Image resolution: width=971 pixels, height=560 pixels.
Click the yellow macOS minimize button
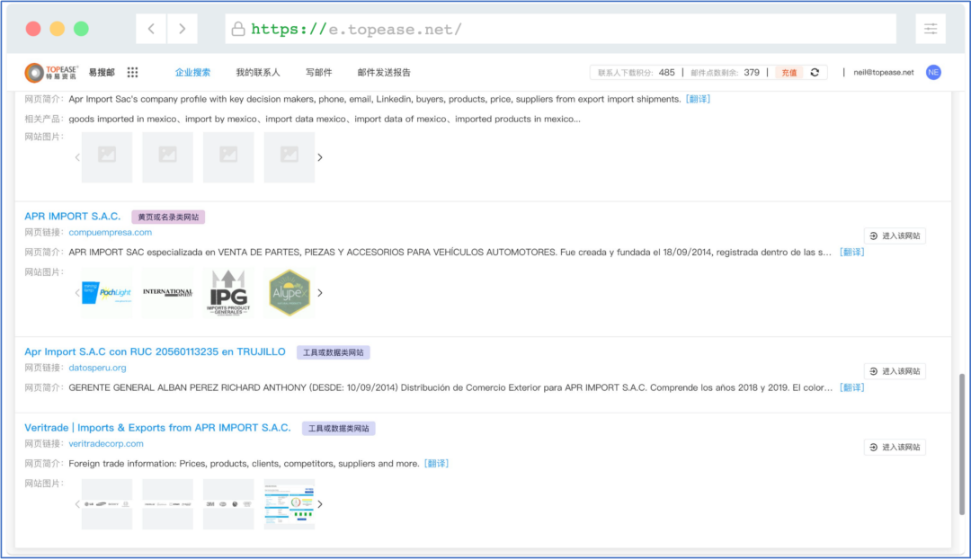click(57, 29)
